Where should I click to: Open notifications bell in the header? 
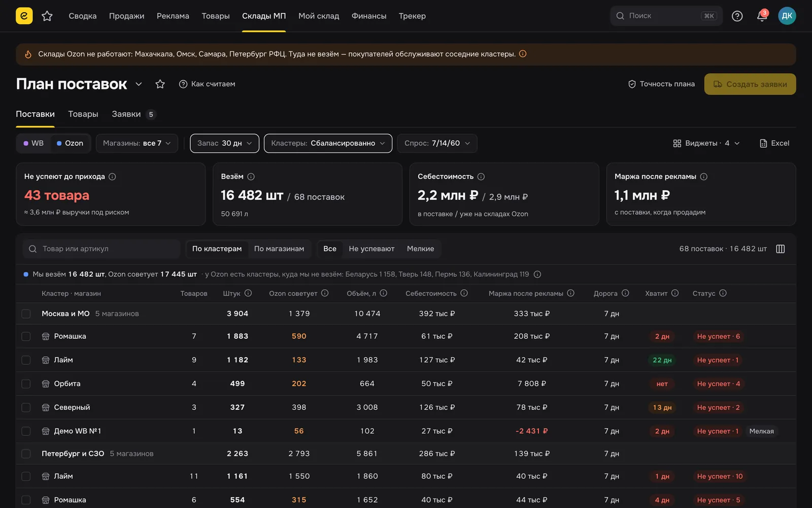point(762,16)
